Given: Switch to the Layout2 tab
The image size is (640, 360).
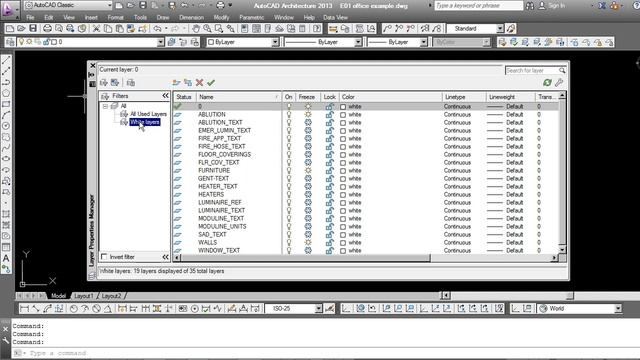Looking at the screenshot, I should click(x=111, y=296).
